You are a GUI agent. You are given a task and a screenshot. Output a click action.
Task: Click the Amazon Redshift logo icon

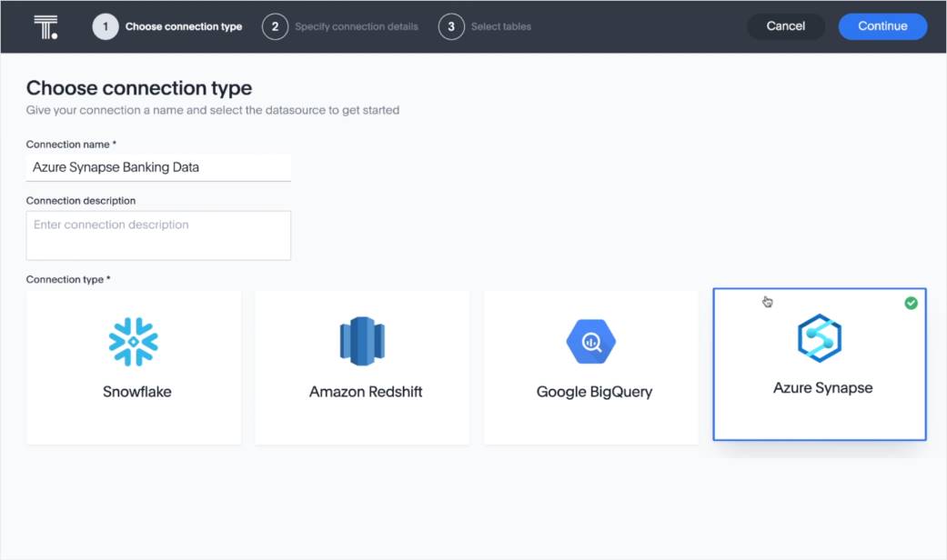(362, 342)
